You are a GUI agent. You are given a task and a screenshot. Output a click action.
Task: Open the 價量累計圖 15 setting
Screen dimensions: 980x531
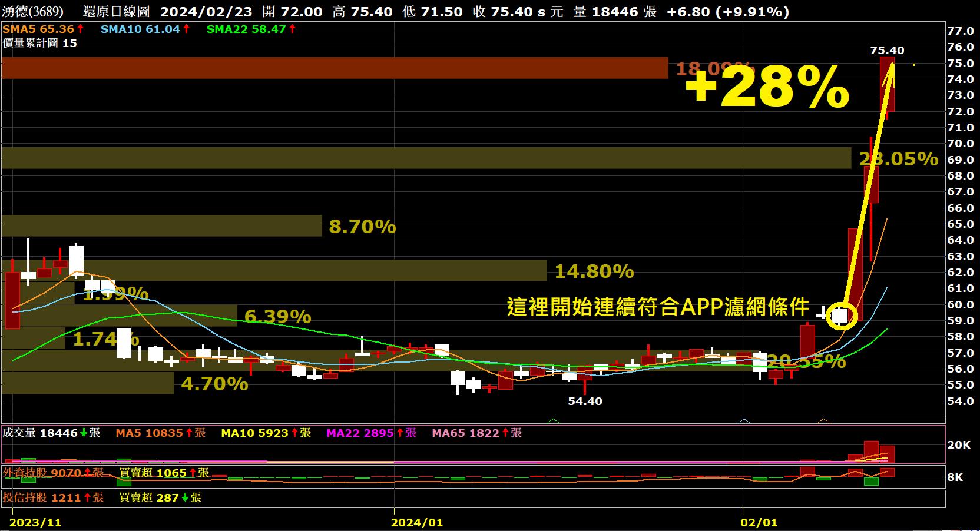[x=39, y=43]
